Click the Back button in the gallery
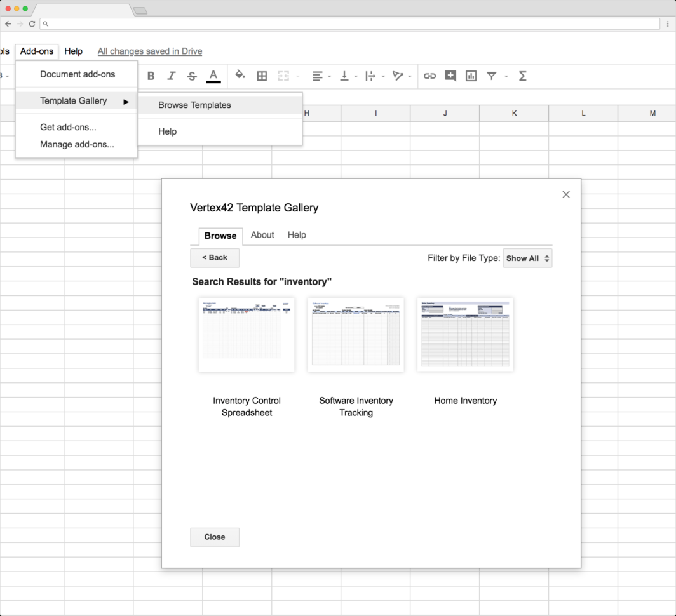 click(x=214, y=258)
